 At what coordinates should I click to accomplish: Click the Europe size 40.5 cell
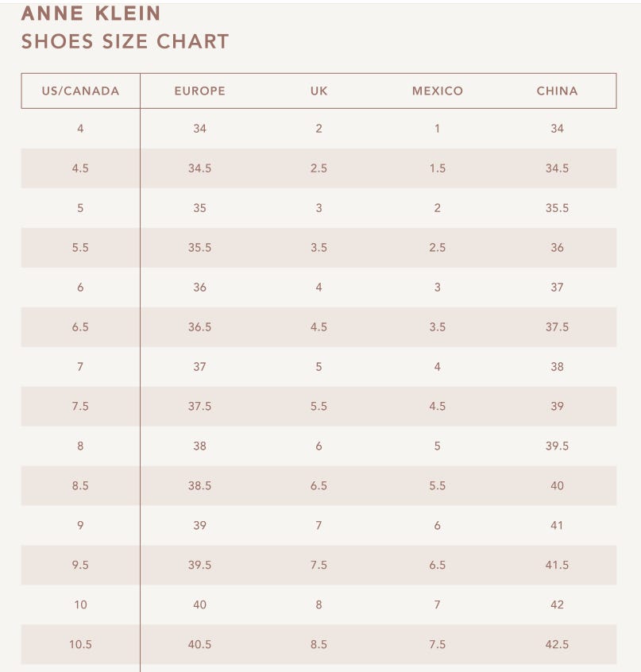tap(199, 644)
